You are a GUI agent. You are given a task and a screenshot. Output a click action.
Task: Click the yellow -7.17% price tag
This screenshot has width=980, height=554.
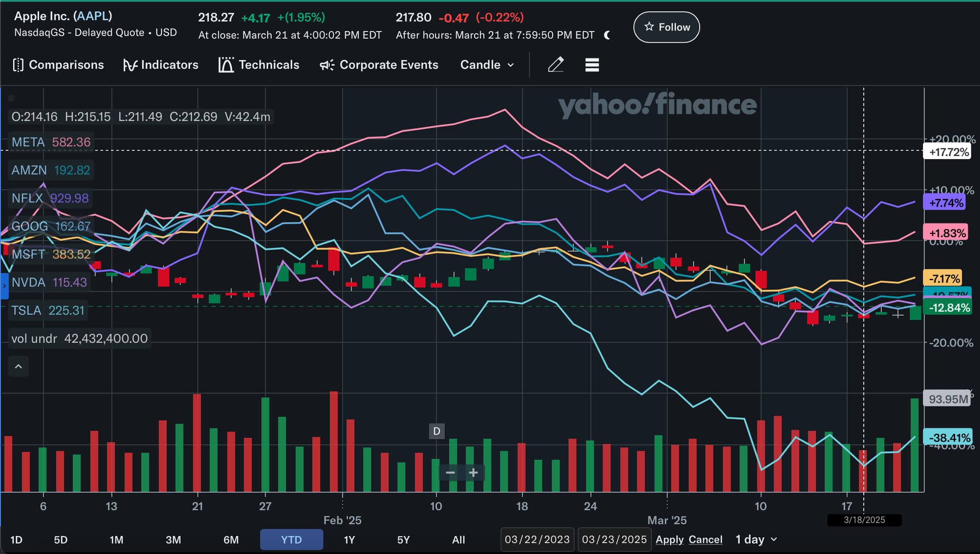943,279
